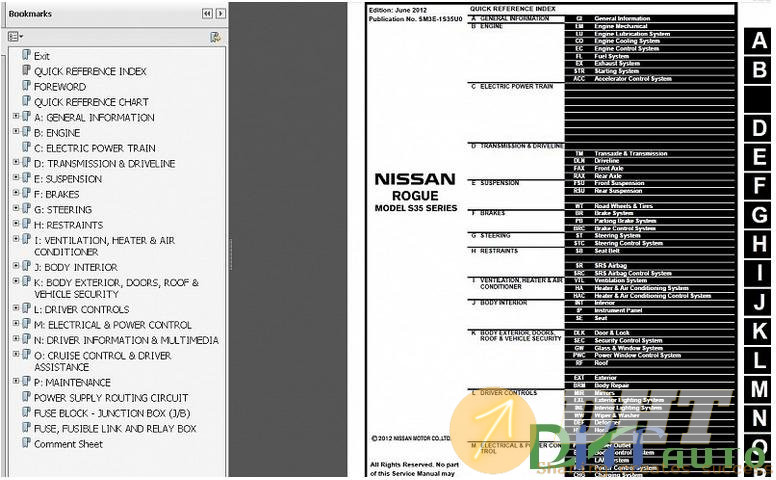Image resolution: width=776 pixels, height=480 pixels.
Task: Open the Security Control System index link
Action: 628,340
